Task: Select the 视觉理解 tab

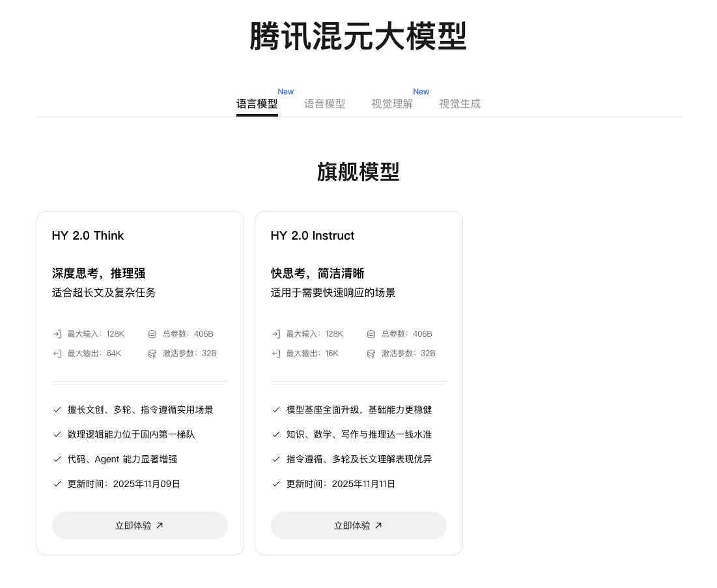Action: [392, 104]
